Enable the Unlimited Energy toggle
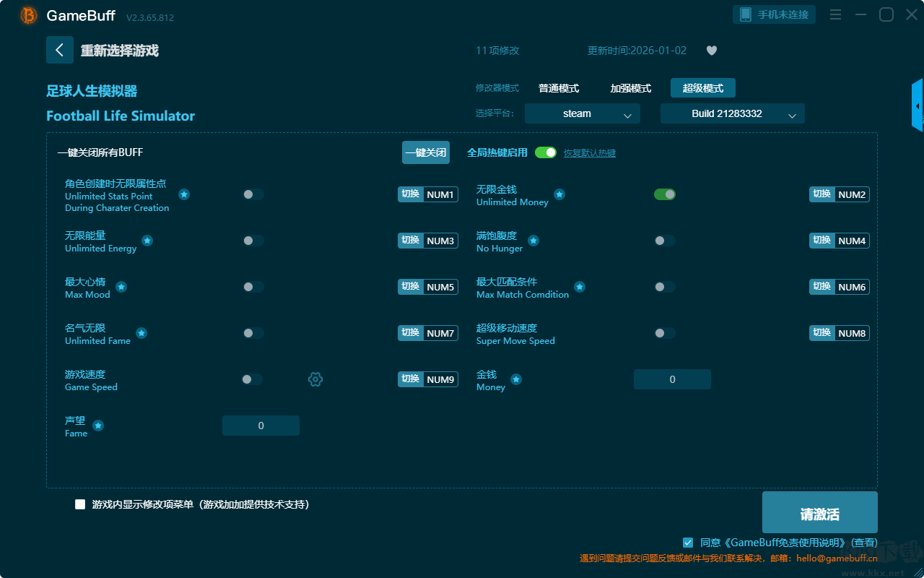Viewport: 924px width, 578px height. [x=253, y=241]
